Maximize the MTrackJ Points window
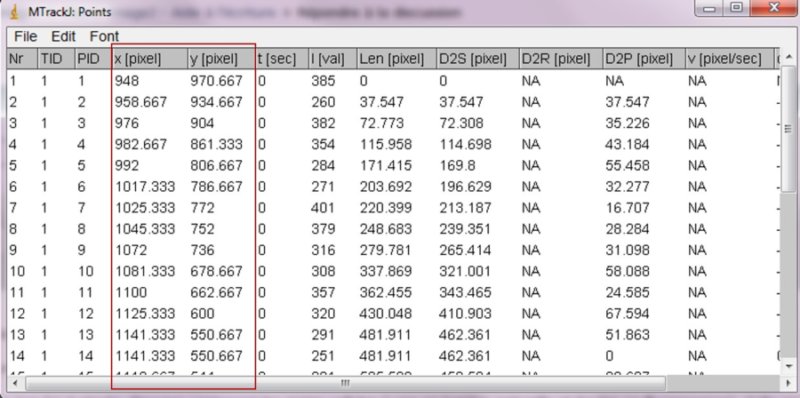The height and width of the screenshot is (398, 800). tap(736, 8)
